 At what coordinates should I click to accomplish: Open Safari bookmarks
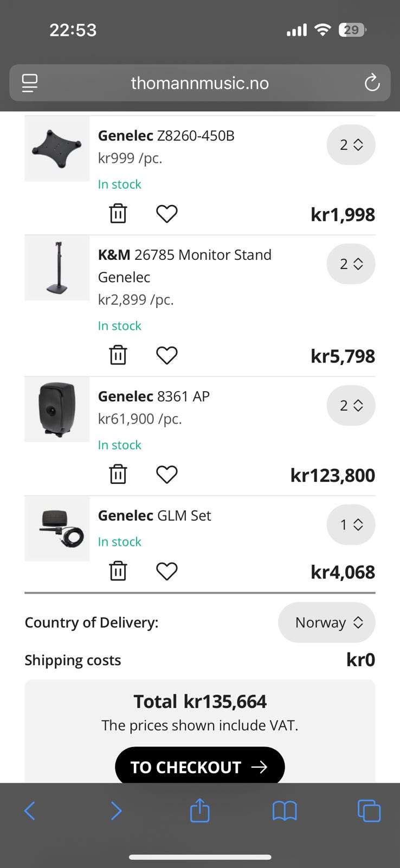coord(284,811)
